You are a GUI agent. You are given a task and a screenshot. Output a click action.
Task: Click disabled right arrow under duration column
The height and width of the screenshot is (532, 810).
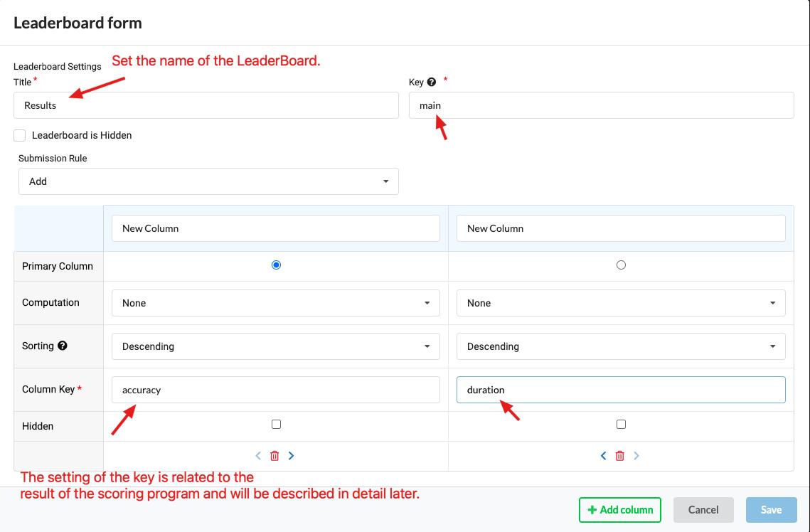(x=636, y=456)
